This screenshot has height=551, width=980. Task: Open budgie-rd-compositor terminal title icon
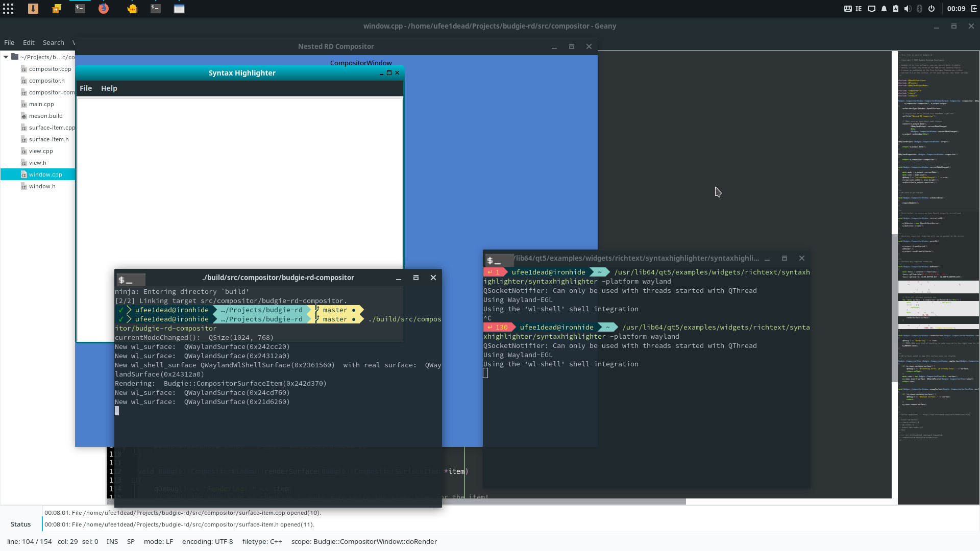point(131,280)
